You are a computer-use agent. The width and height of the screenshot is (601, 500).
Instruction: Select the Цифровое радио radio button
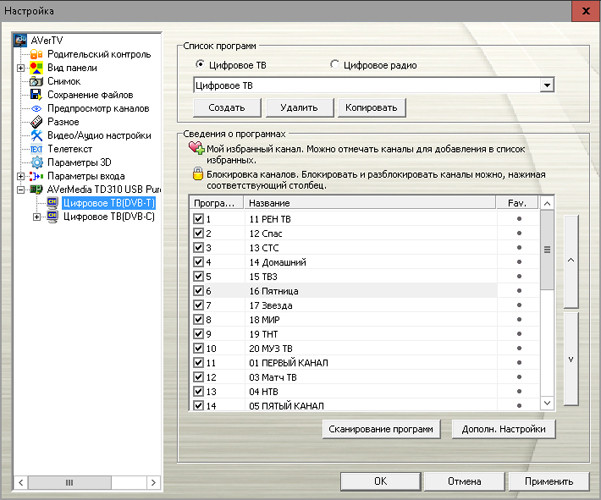(x=335, y=65)
